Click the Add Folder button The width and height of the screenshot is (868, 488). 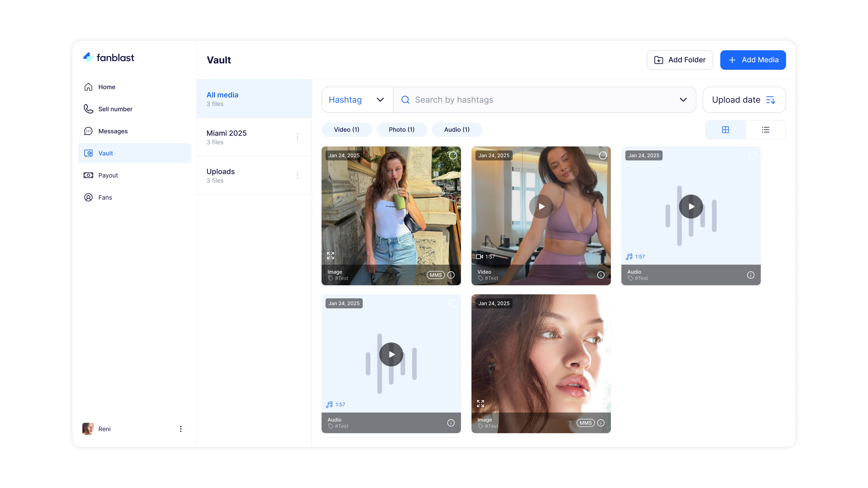(x=679, y=60)
